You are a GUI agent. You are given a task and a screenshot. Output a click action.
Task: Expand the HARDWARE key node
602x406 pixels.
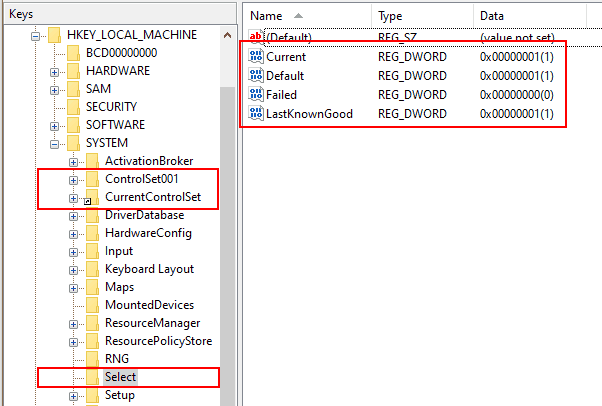pos(54,72)
